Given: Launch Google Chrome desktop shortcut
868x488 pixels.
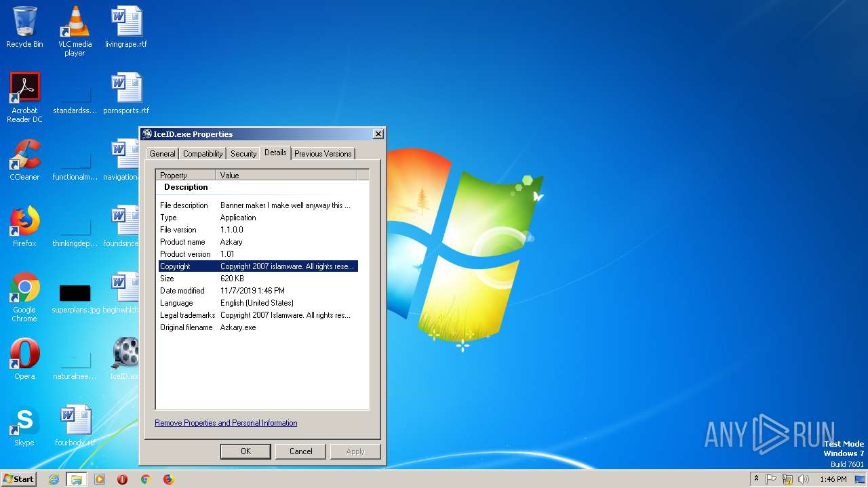Looking at the screenshot, I should 24,297.
